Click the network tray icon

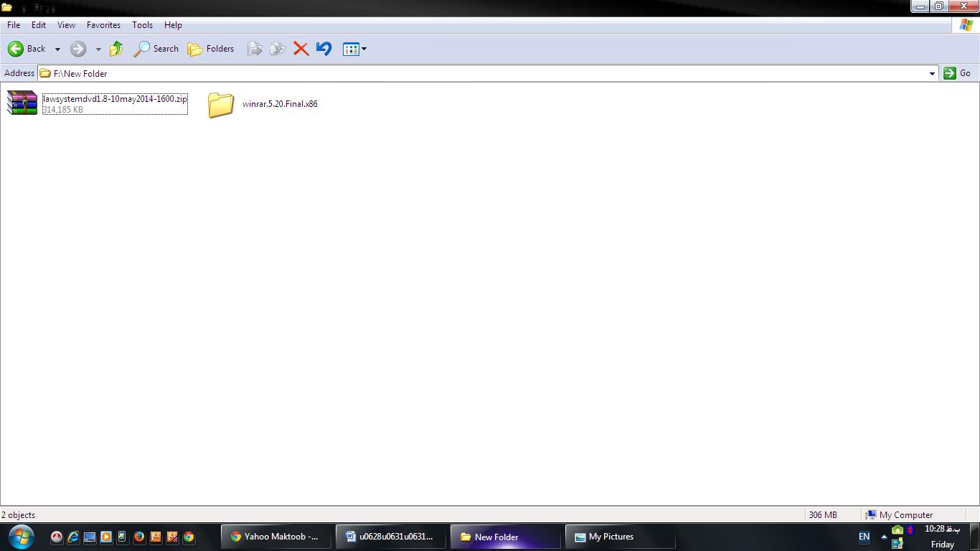(x=897, y=544)
